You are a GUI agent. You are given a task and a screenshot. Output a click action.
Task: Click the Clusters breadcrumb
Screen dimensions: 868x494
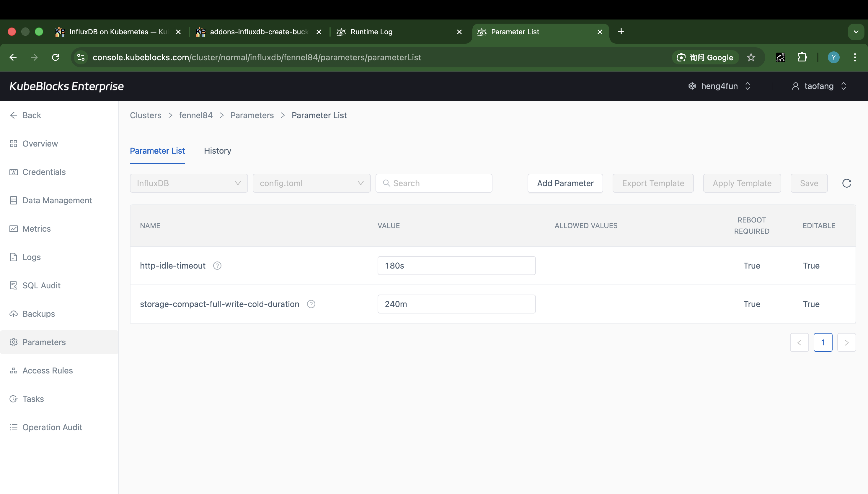(146, 115)
